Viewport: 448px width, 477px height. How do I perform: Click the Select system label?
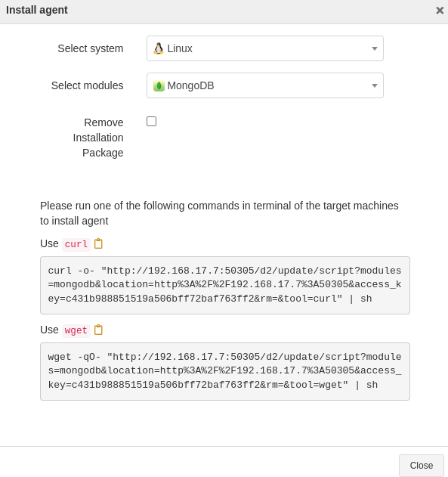click(x=91, y=48)
